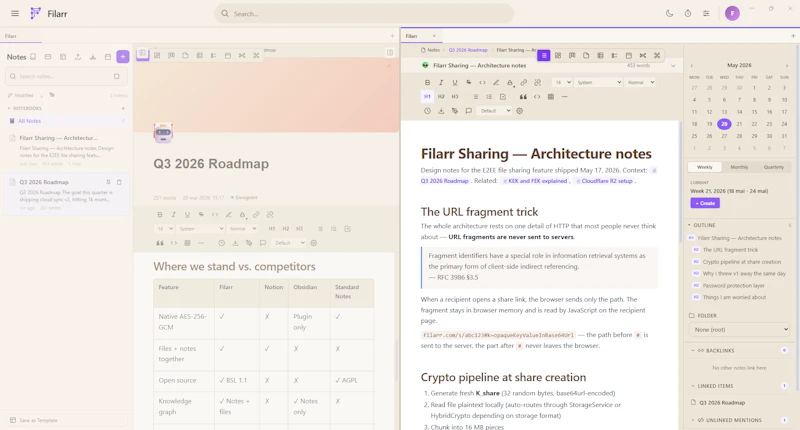Toggle Italic in left pane editor
This screenshot has width=800, height=430.
point(173,215)
